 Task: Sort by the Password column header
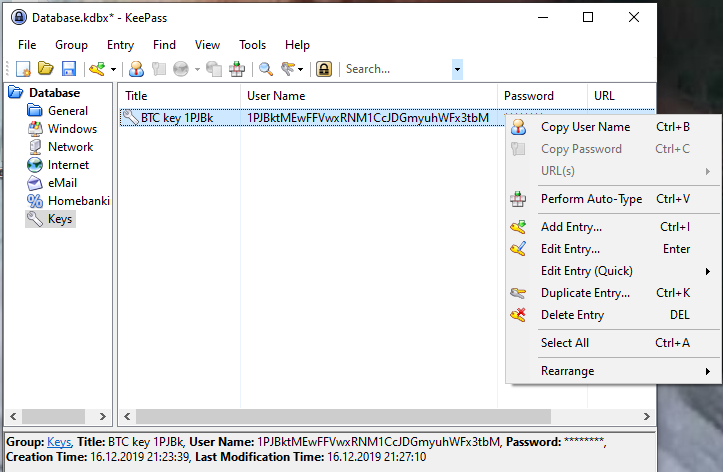(x=543, y=96)
